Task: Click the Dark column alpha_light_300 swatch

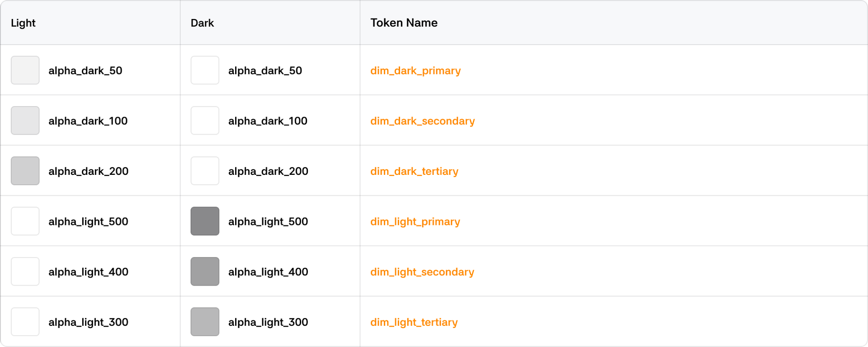Action: 205,322
